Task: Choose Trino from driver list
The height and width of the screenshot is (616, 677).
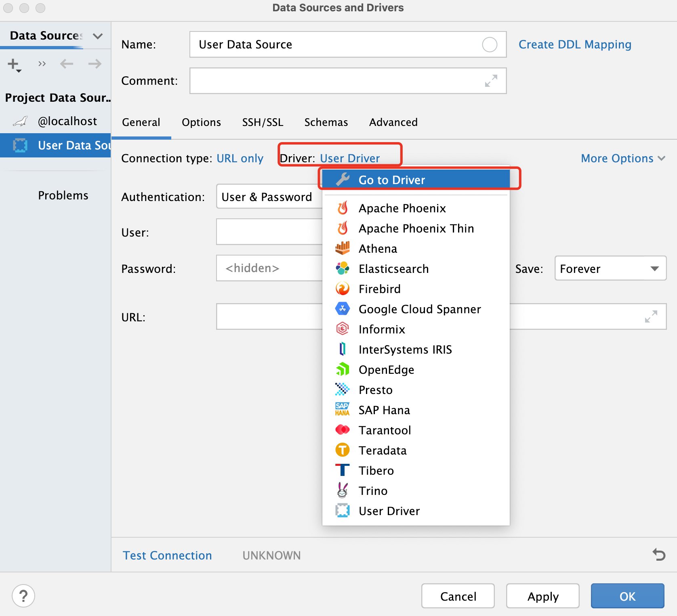Action: [x=416, y=490]
